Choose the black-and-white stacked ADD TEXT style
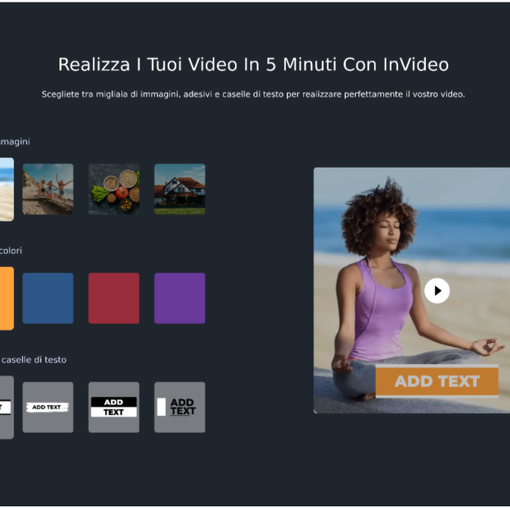510x510 pixels. 114,407
